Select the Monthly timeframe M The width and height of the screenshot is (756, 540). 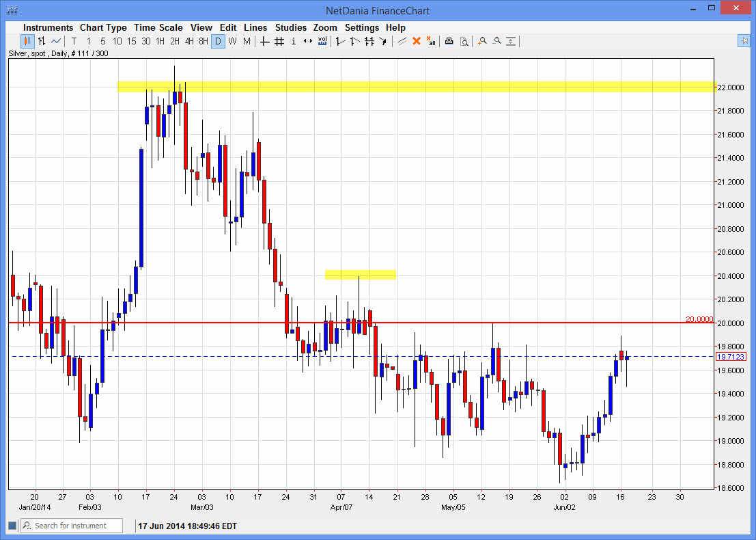point(247,41)
